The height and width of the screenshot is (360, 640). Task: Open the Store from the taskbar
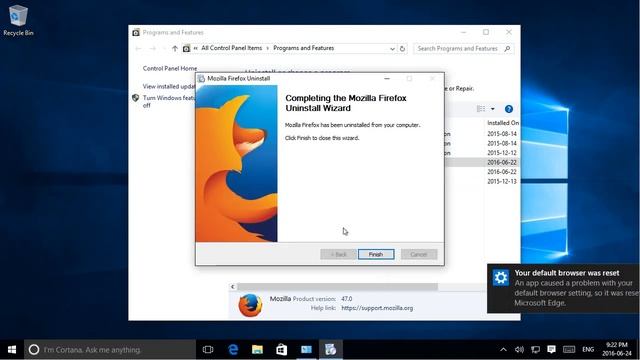pos(282,349)
